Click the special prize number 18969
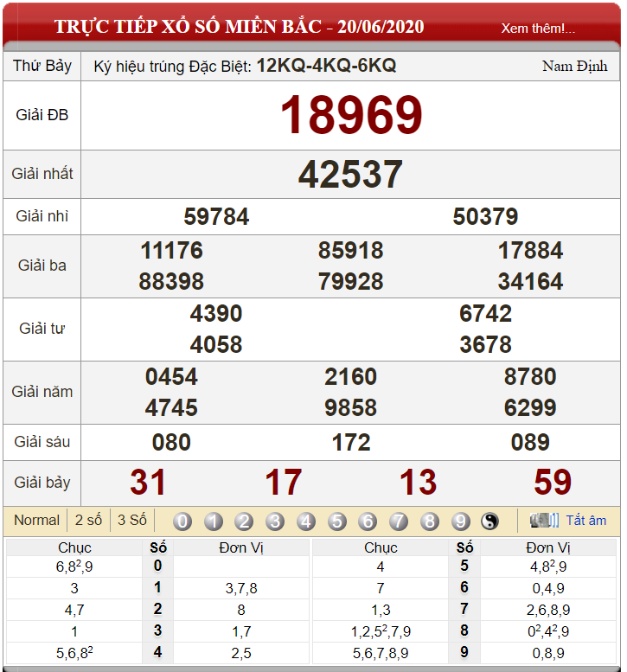This screenshot has width=627, height=672. (x=351, y=115)
